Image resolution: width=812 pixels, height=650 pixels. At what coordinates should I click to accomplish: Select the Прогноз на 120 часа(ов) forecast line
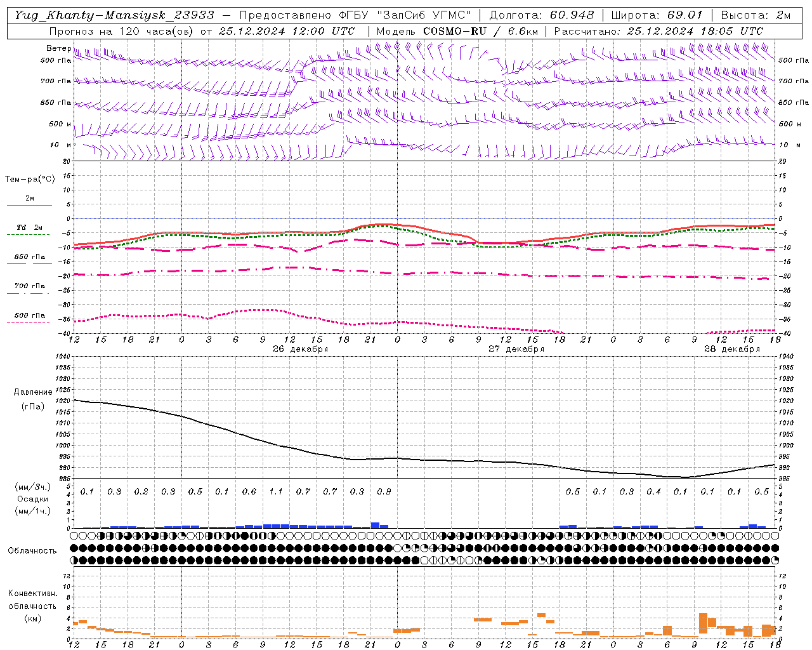pyautogui.click(x=202, y=31)
